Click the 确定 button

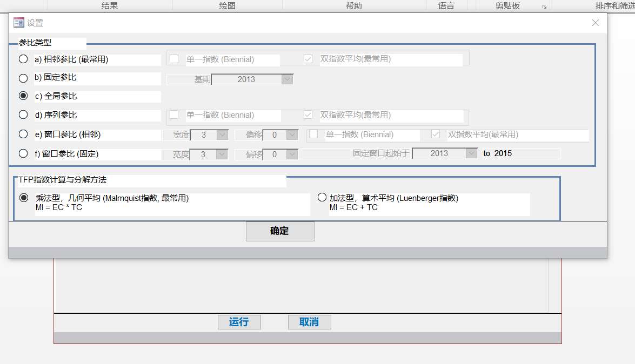(280, 231)
